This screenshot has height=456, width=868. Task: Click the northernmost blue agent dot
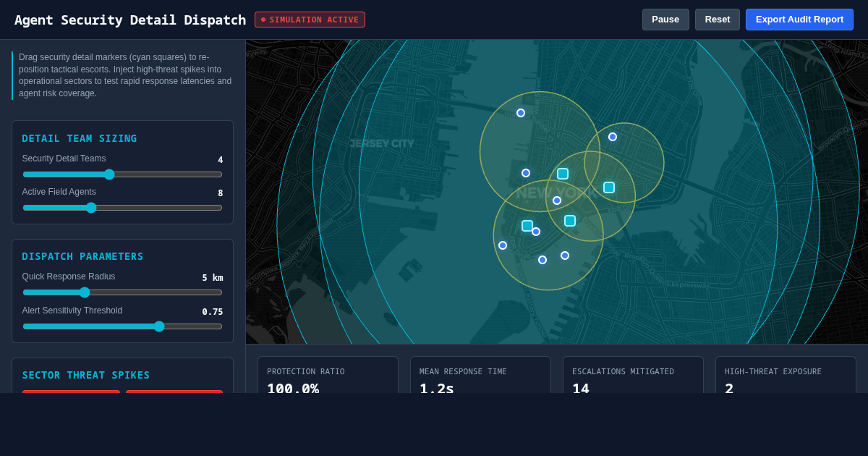pyautogui.click(x=521, y=113)
